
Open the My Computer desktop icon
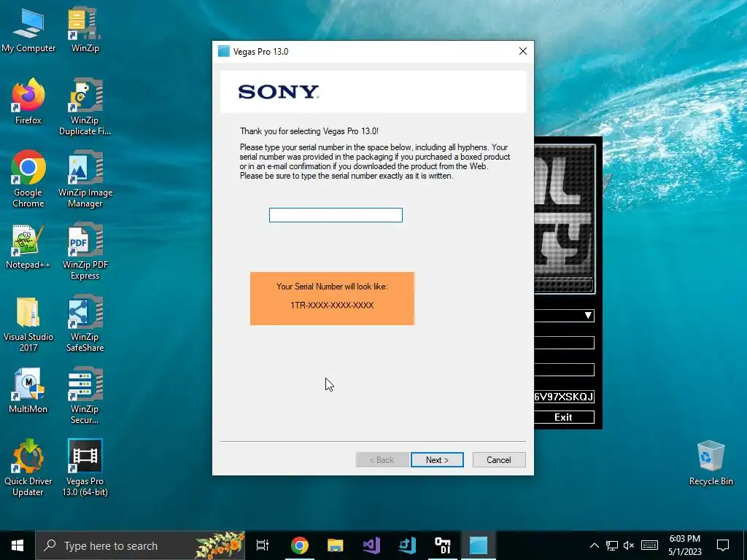28,29
